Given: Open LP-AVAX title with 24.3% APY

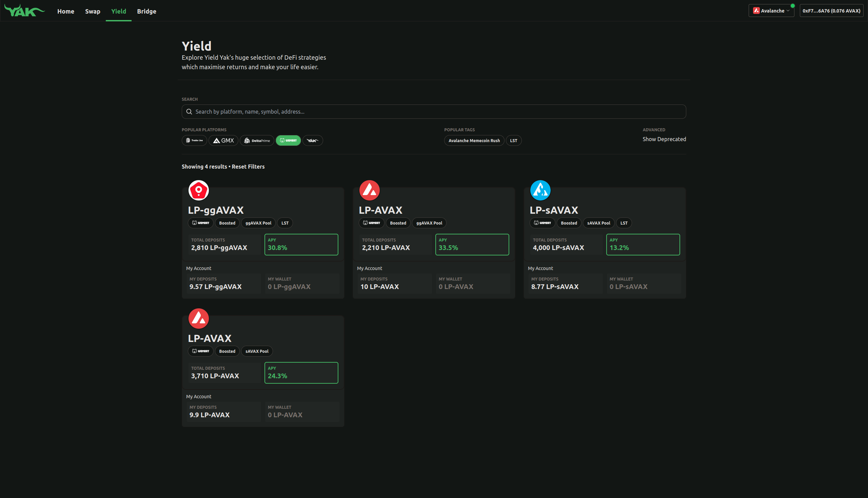Looking at the screenshot, I should click(210, 338).
